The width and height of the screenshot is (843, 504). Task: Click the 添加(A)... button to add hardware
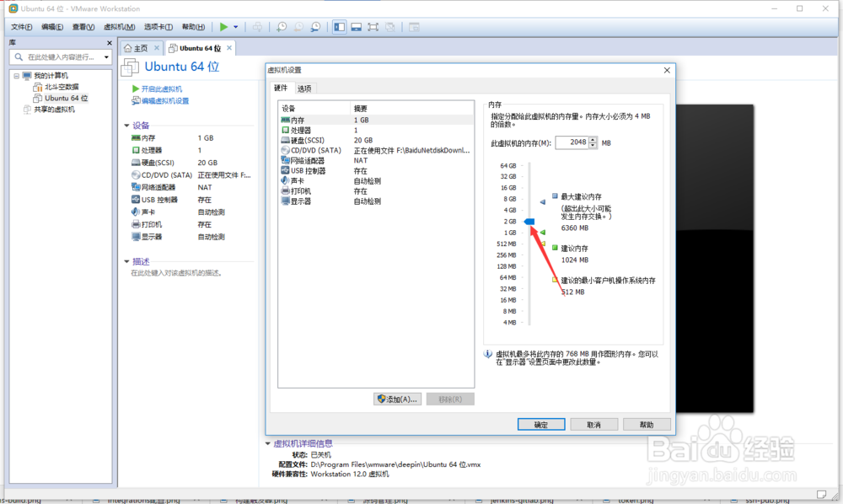pos(397,399)
